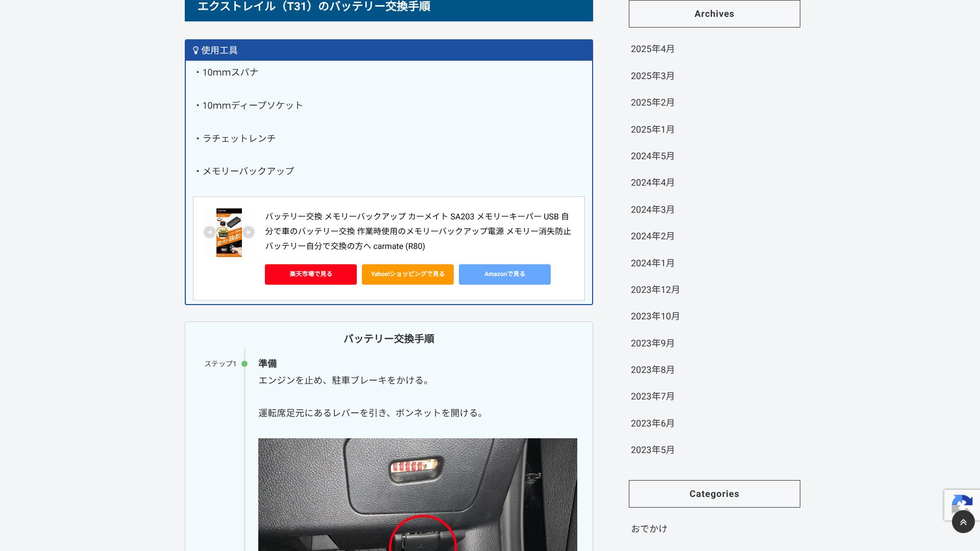
Task: Open the 2023年7月 archive
Action: coord(652,396)
